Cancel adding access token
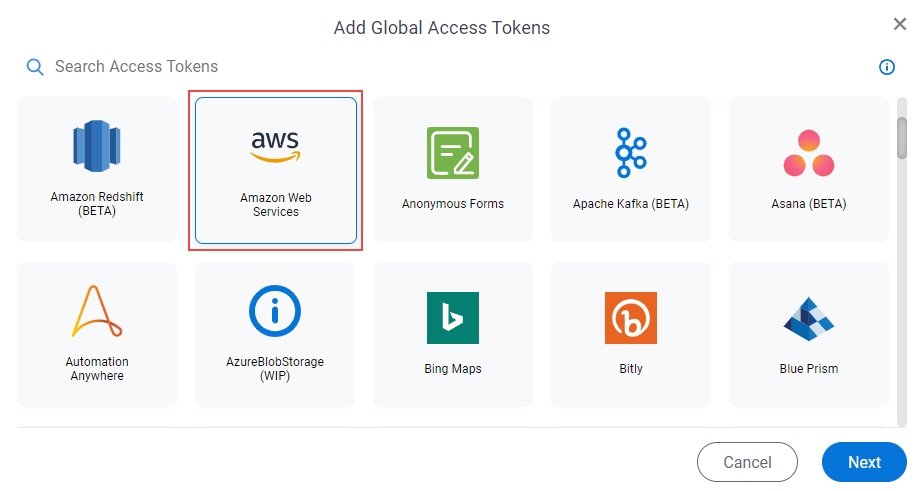Image resolution: width=923 pixels, height=491 pixels. click(747, 462)
